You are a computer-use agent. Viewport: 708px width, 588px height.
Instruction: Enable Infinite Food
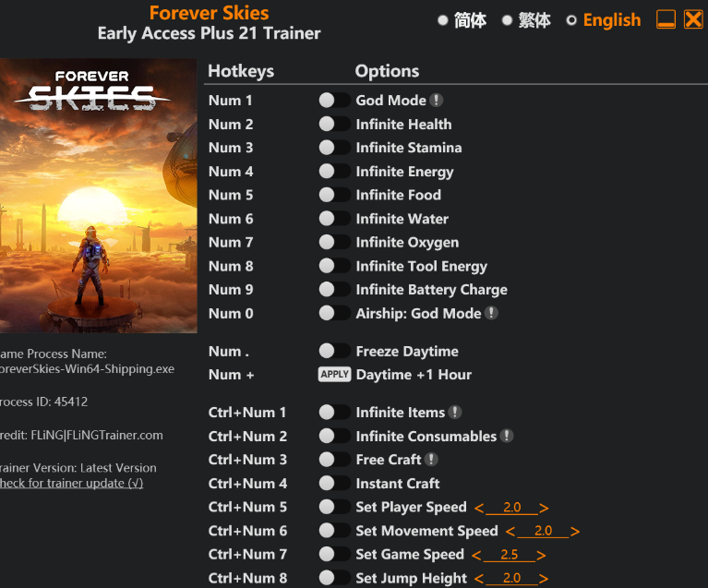tap(334, 195)
